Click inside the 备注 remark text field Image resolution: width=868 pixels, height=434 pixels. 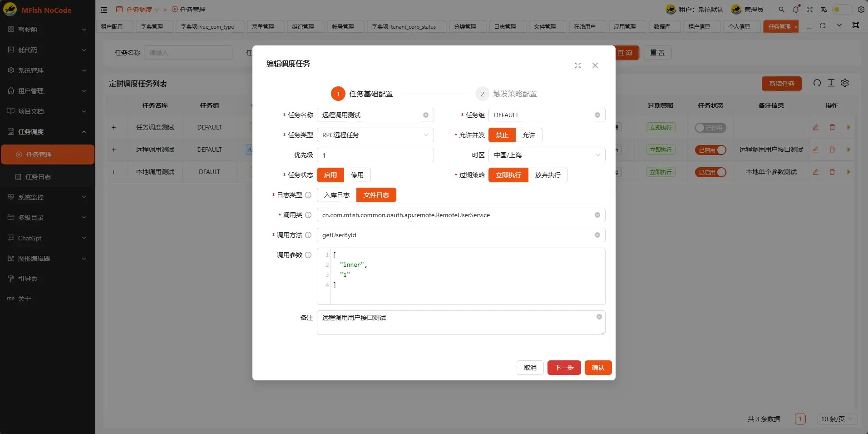pyautogui.click(x=454, y=323)
